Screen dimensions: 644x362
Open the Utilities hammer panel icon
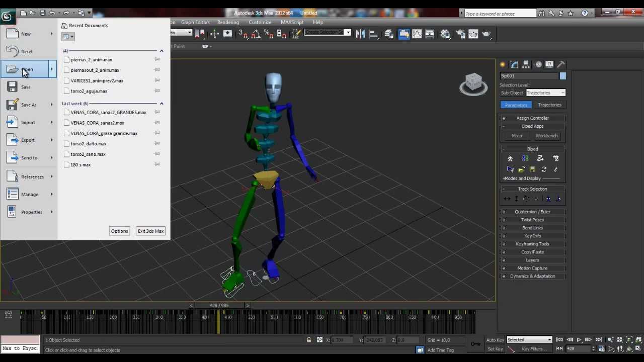pyautogui.click(x=561, y=64)
